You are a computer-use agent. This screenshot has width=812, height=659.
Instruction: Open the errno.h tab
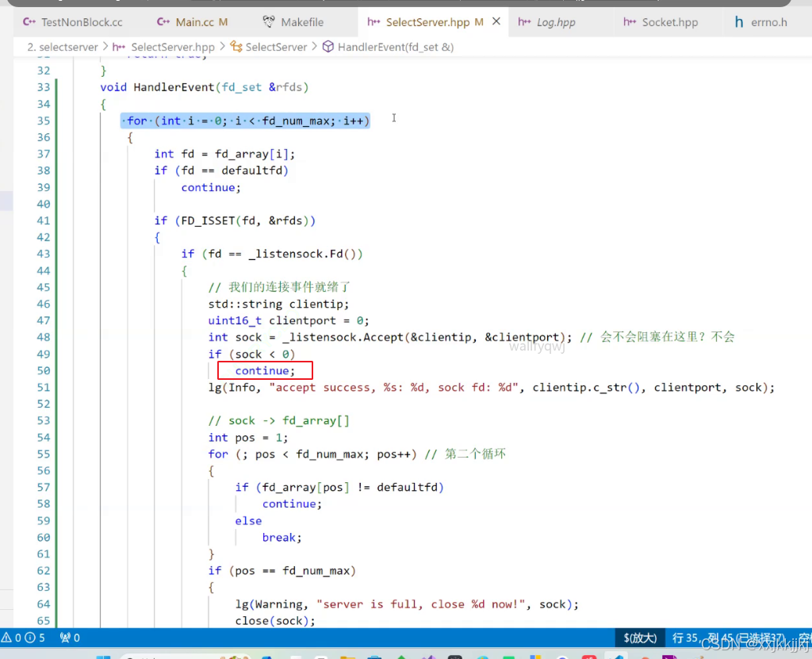pos(760,22)
